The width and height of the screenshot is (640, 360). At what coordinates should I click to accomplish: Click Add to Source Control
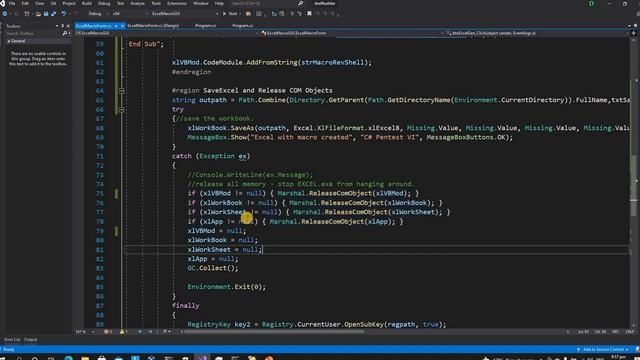602,350
